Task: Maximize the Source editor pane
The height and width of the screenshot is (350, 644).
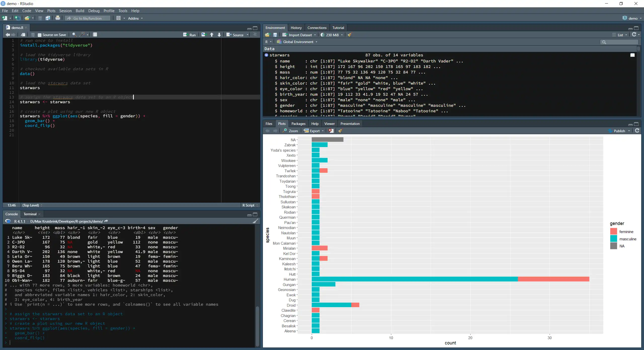Action: [x=255, y=28]
